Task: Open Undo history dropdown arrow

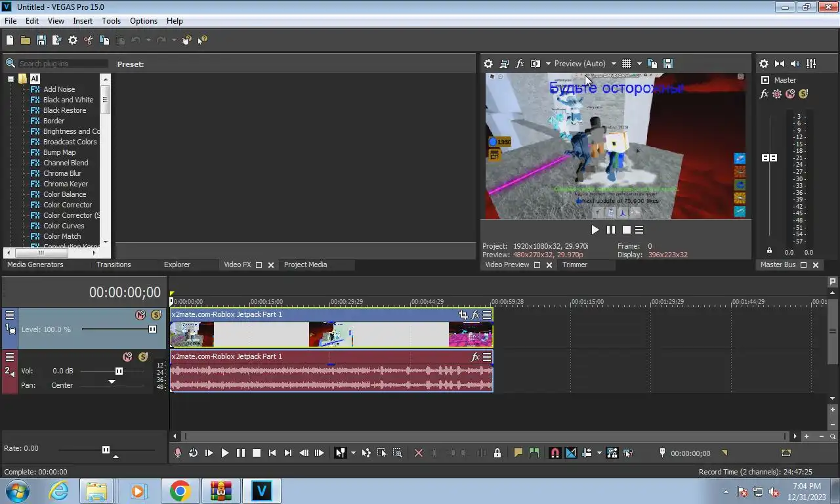Action: pyautogui.click(x=148, y=41)
